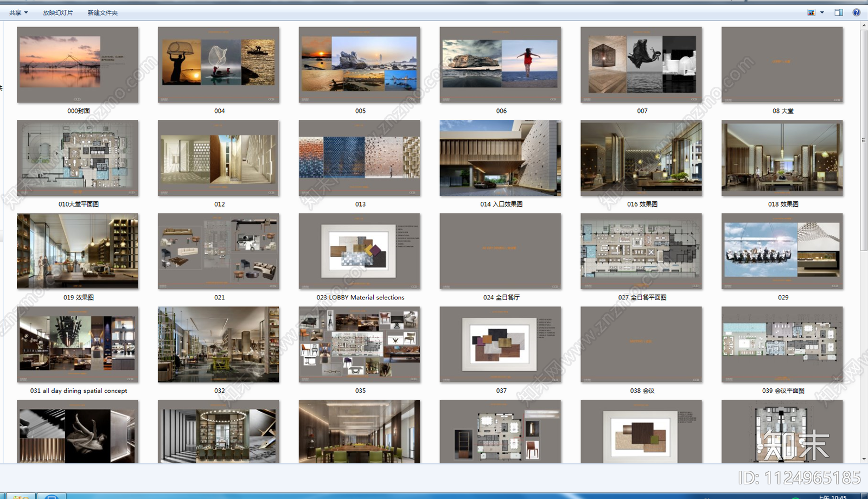Select the 035 furniture collage thumbnail
The height and width of the screenshot is (499, 868).
(359, 344)
